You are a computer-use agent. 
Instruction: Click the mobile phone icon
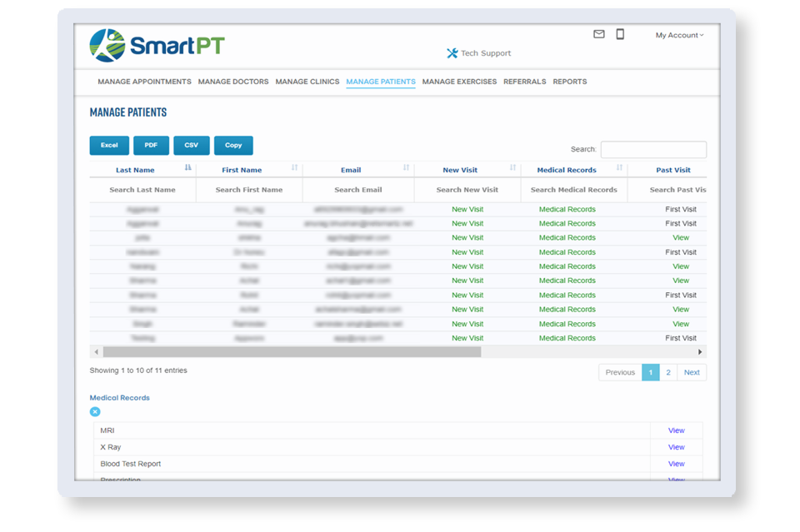pyautogui.click(x=620, y=35)
